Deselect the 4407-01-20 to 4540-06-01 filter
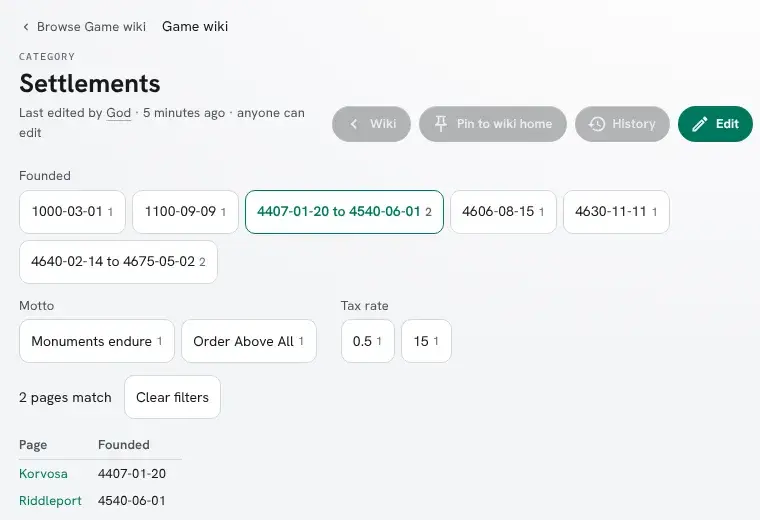This screenshot has height=520, width=760. point(344,212)
